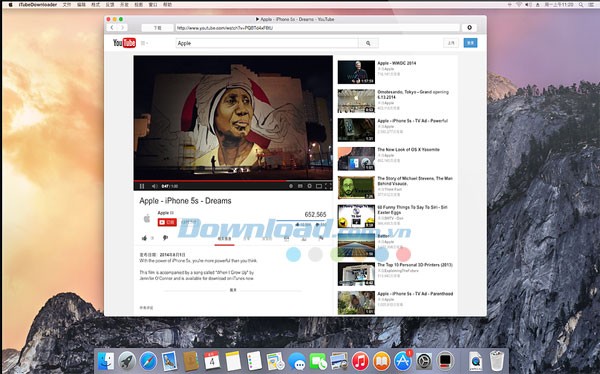Open the second menu after iTubeDownloader (File)
600x374 pixels.
click(x=67, y=5)
